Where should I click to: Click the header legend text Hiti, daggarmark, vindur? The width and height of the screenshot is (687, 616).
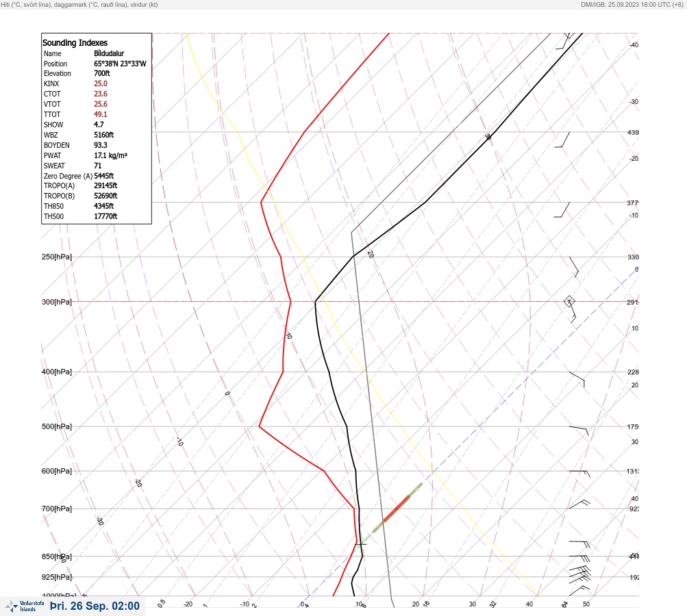click(x=79, y=5)
